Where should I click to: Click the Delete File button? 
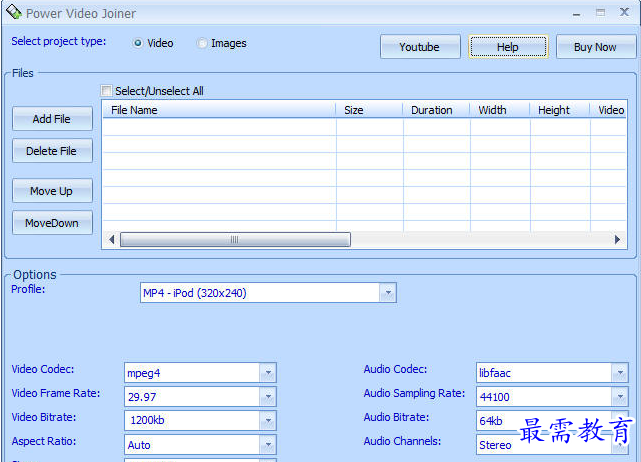pyautogui.click(x=52, y=150)
